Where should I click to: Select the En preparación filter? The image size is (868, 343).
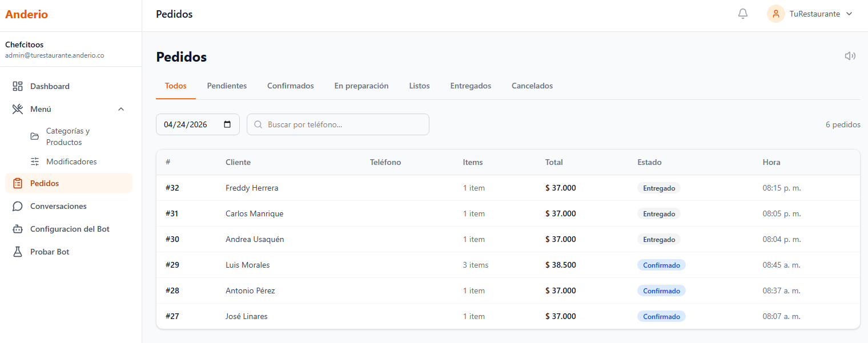tap(361, 86)
